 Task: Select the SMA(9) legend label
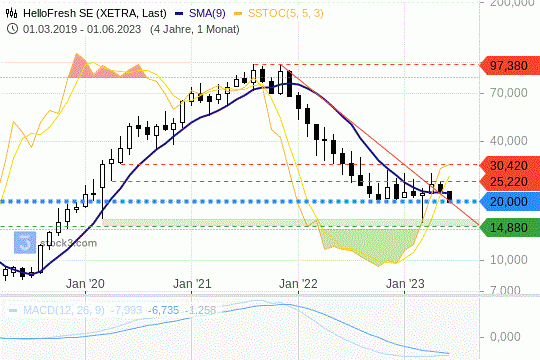tap(207, 13)
